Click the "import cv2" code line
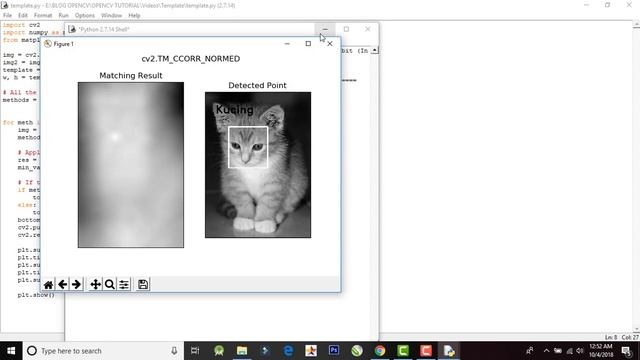640x360 pixels. point(21,25)
